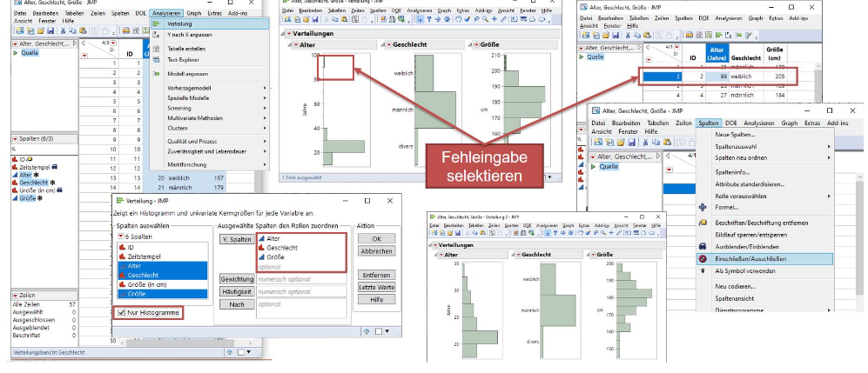
Task: Uncheck the Nur Histogramme checkbox
Action: 121,311
